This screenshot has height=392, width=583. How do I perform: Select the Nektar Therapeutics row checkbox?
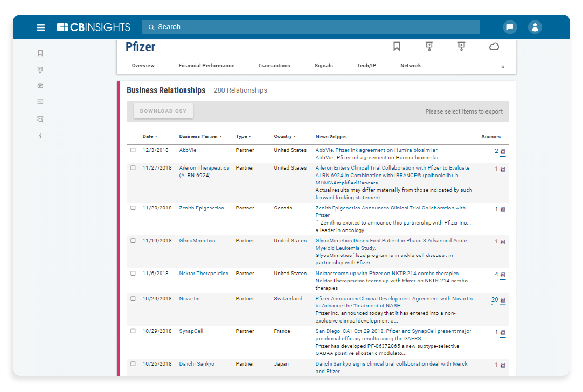(x=133, y=274)
